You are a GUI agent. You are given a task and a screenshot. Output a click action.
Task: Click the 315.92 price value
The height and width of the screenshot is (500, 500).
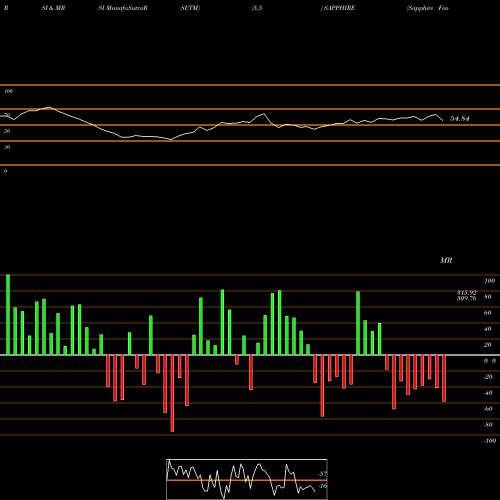click(x=466, y=292)
